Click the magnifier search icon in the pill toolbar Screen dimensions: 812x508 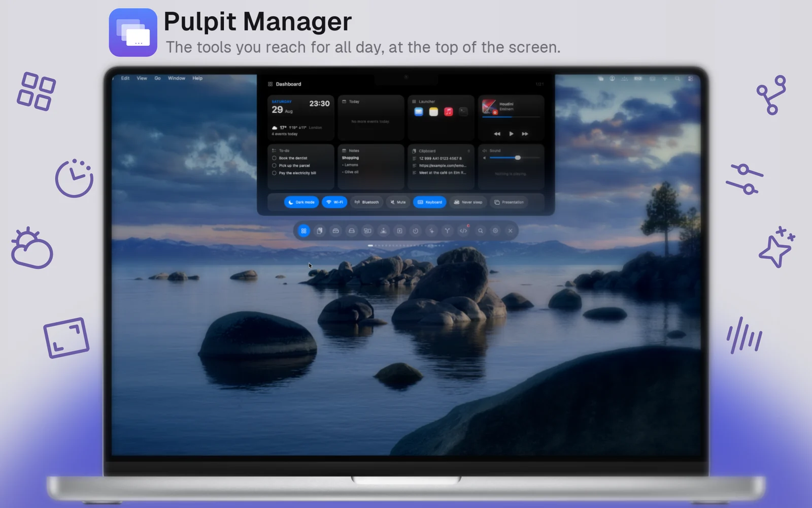(480, 231)
